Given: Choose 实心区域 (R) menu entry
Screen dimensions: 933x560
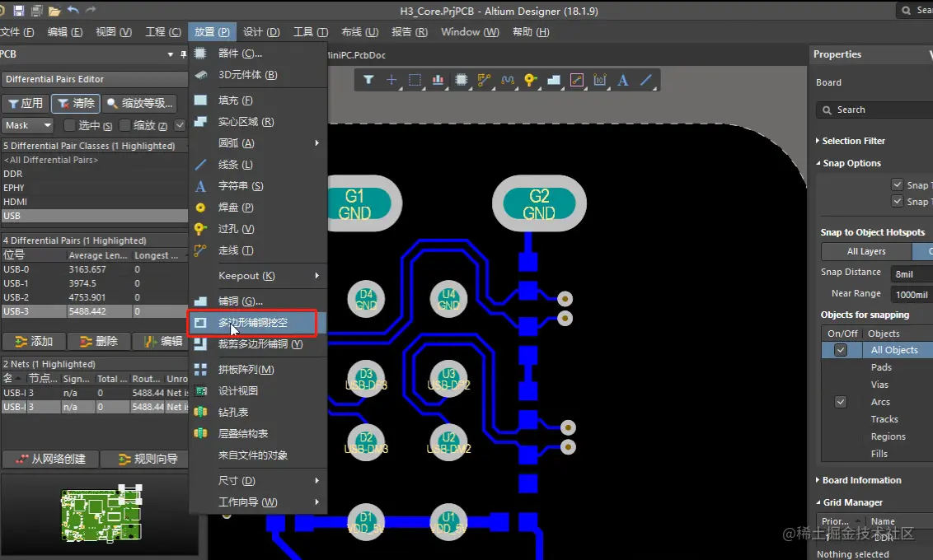Looking at the screenshot, I should (258, 121).
